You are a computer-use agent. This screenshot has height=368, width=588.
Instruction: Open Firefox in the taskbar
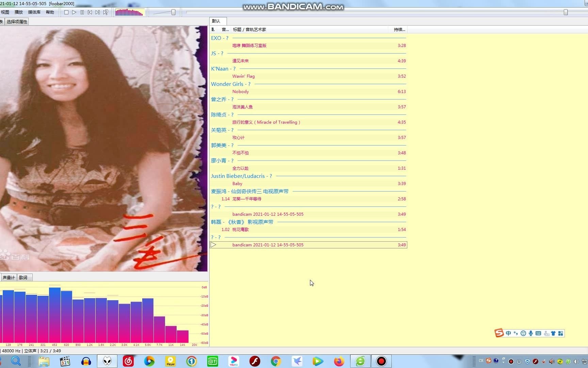tap(339, 361)
